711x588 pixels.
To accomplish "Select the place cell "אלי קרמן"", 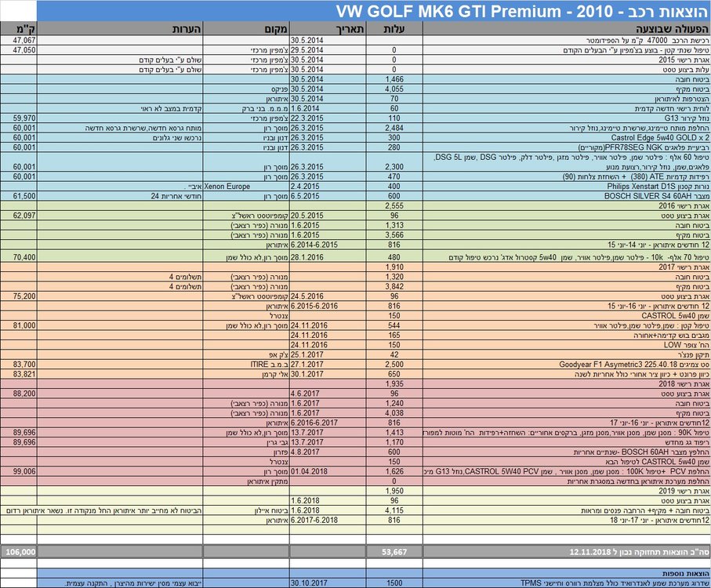I will [x=246, y=374].
